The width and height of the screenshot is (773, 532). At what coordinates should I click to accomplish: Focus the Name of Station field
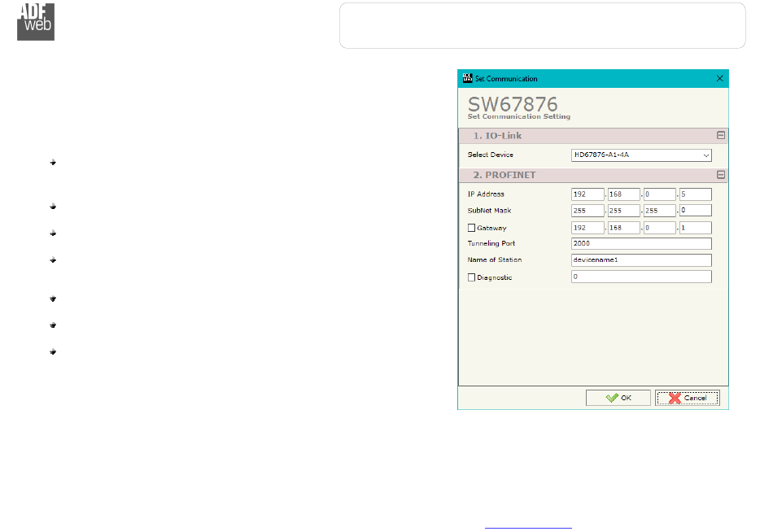point(641,260)
